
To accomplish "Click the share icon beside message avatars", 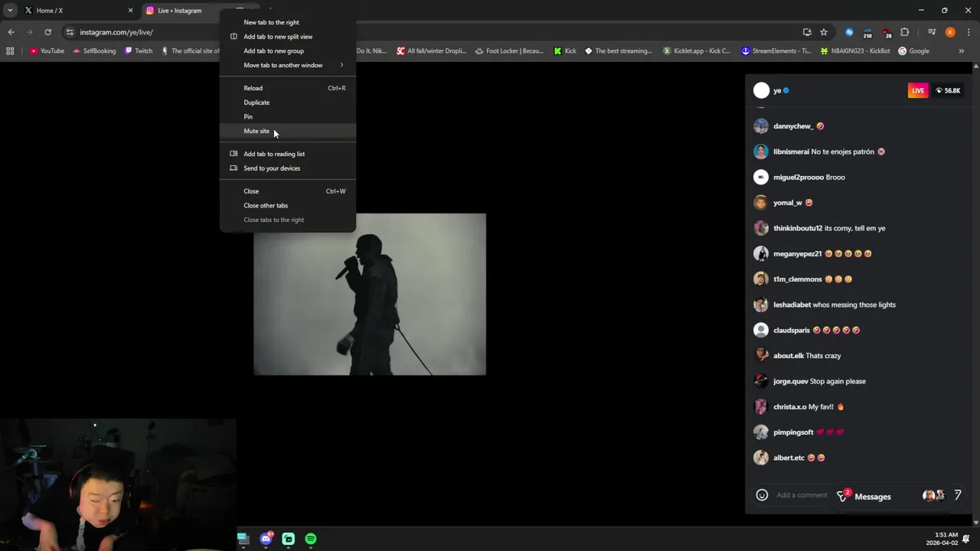I will coord(957,495).
